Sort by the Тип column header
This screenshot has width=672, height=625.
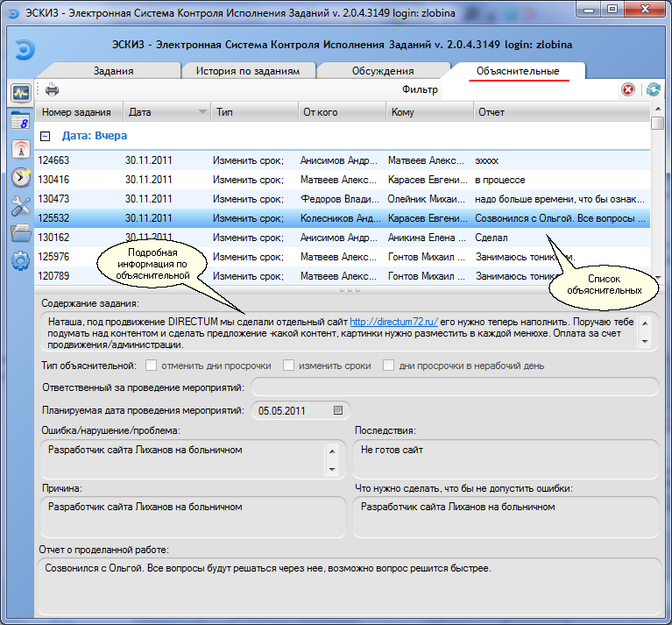[x=254, y=112]
